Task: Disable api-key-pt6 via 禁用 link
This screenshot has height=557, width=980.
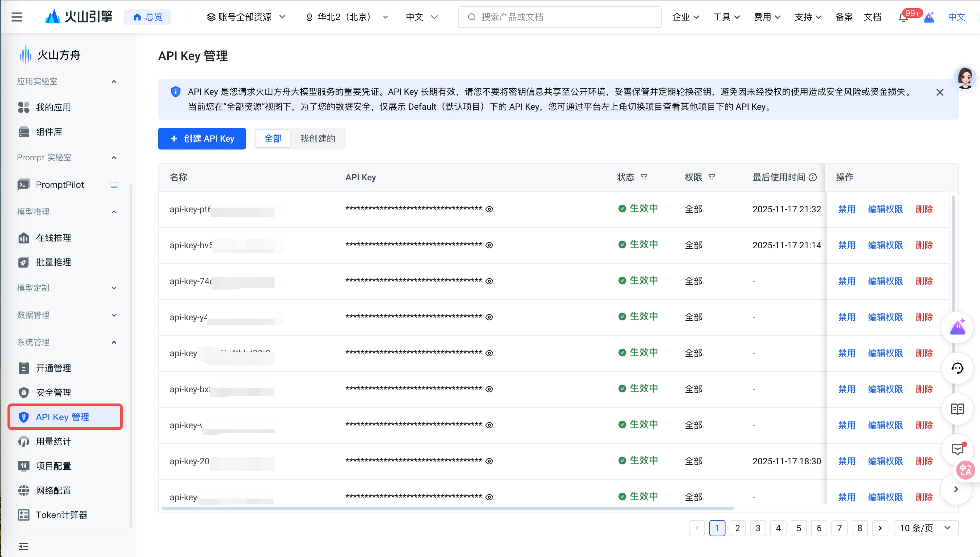Action: (847, 209)
